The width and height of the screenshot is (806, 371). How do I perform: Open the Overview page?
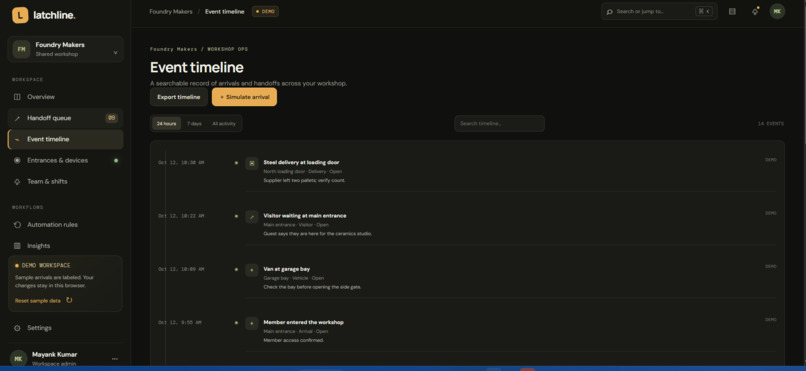coord(65,97)
